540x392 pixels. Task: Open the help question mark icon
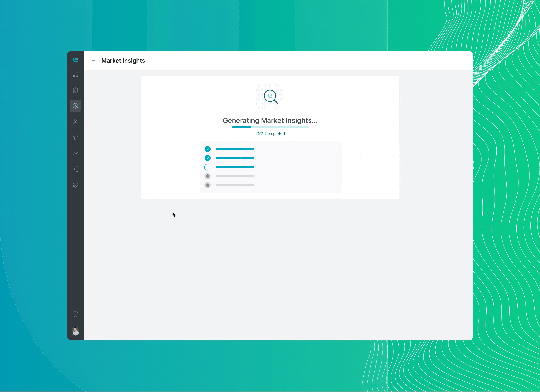point(75,314)
